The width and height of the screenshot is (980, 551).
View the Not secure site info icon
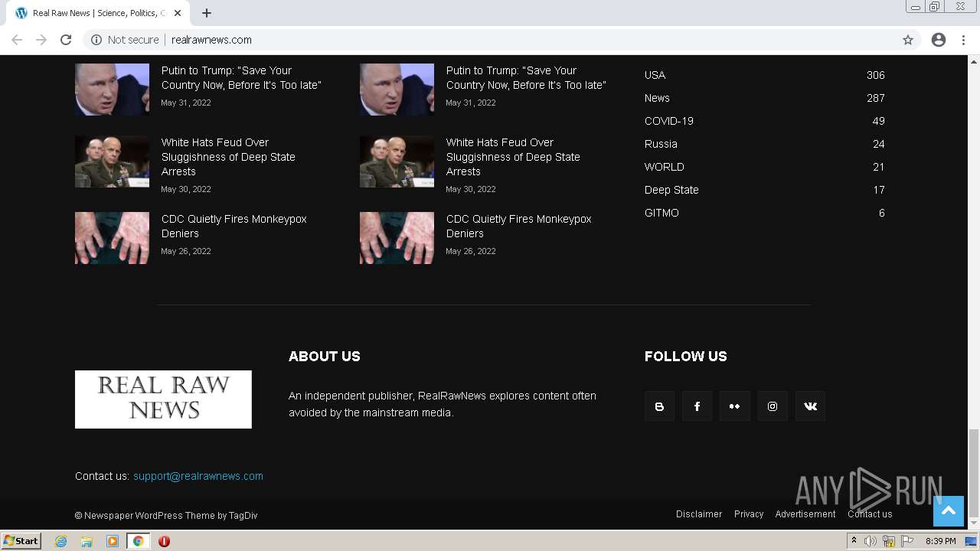coord(96,40)
